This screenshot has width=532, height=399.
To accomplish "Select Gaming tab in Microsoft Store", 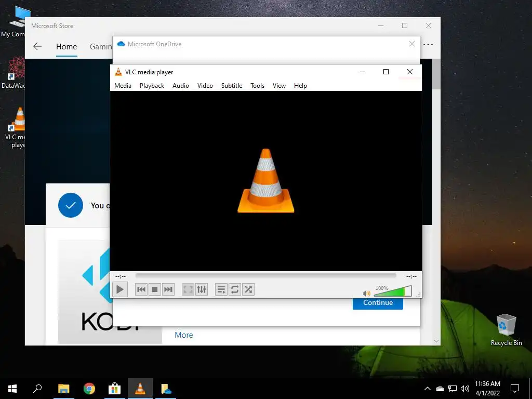I will [101, 46].
